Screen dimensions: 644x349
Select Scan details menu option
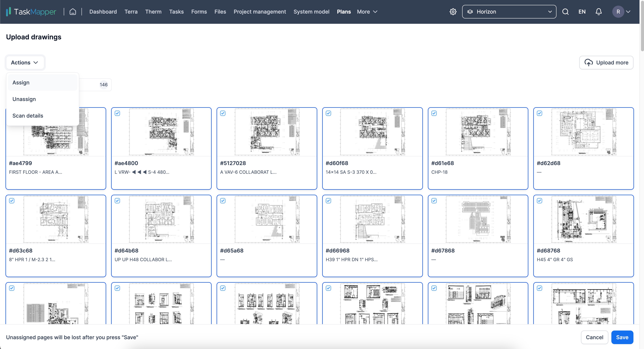[x=42, y=116]
